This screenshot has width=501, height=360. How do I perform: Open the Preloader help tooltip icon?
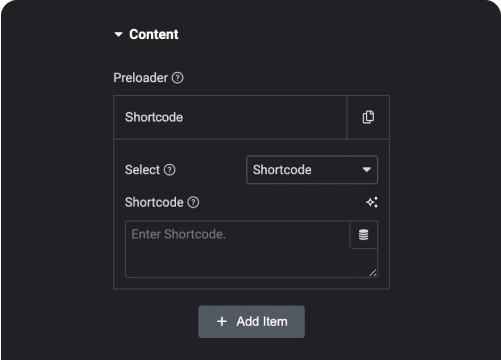coord(177,78)
